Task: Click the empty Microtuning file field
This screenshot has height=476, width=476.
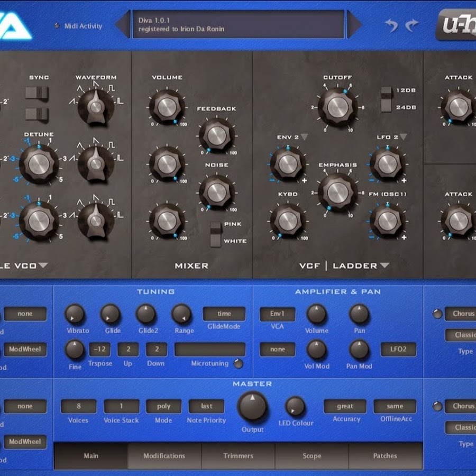Action: (210, 350)
